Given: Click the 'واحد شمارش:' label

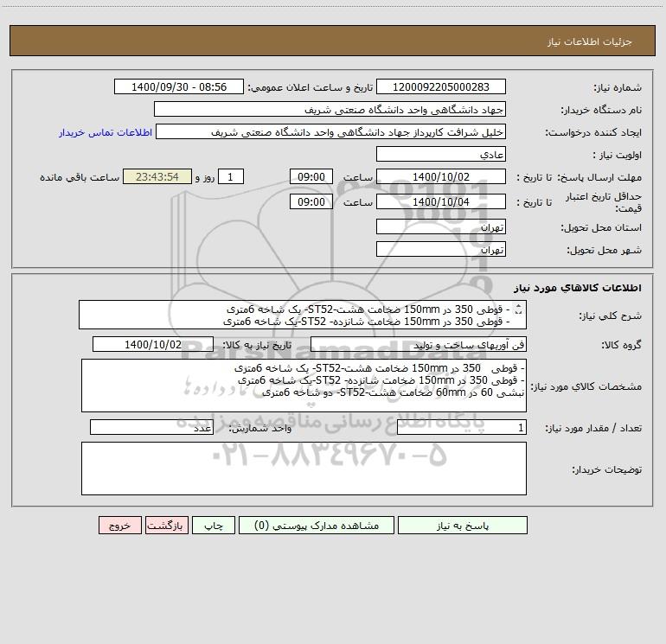Looking at the screenshot, I should (260, 429).
